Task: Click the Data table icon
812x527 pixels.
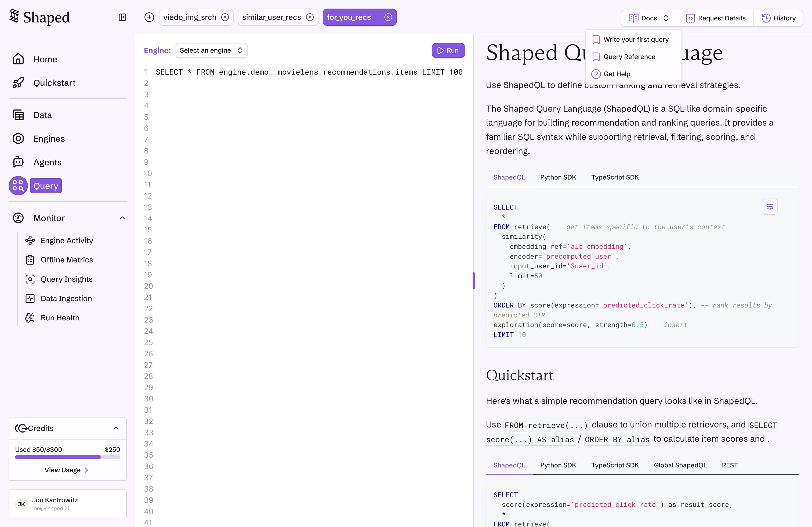Action: pos(18,115)
